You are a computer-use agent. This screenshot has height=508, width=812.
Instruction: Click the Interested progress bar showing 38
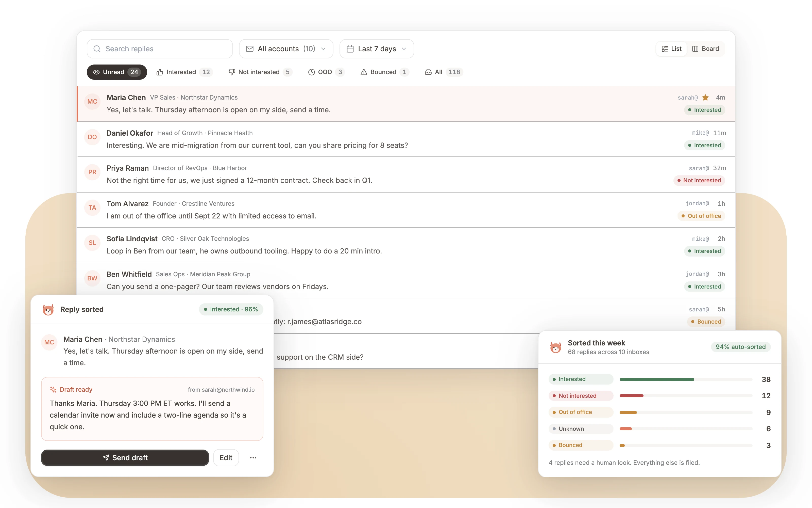686,379
